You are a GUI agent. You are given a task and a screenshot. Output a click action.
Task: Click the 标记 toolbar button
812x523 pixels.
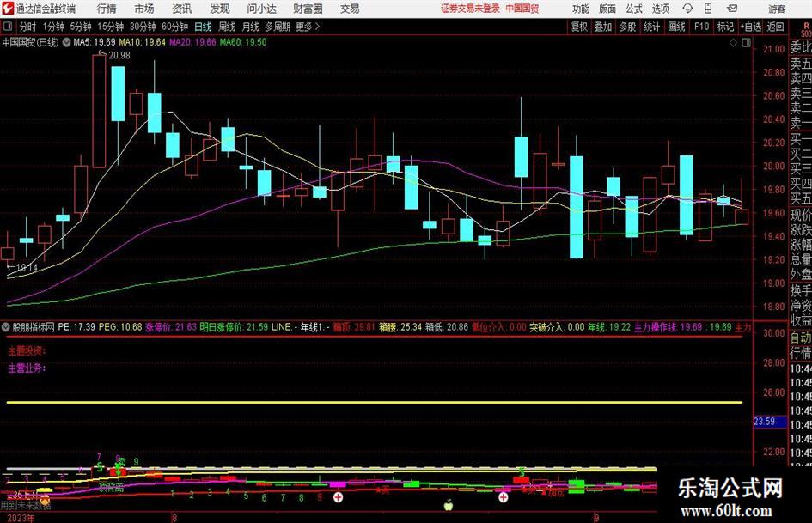tap(725, 27)
